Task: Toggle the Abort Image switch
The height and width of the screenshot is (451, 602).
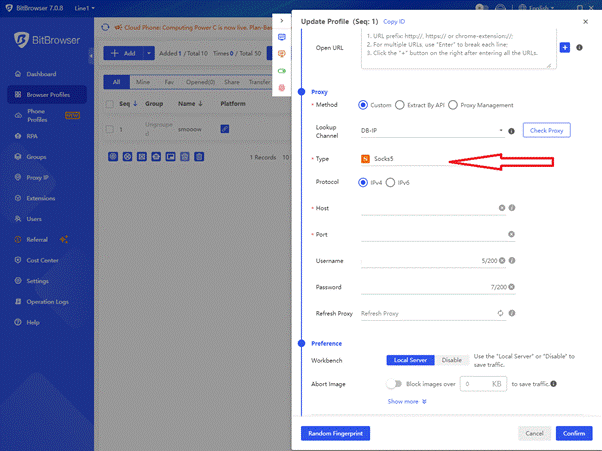Action: pos(394,383)
